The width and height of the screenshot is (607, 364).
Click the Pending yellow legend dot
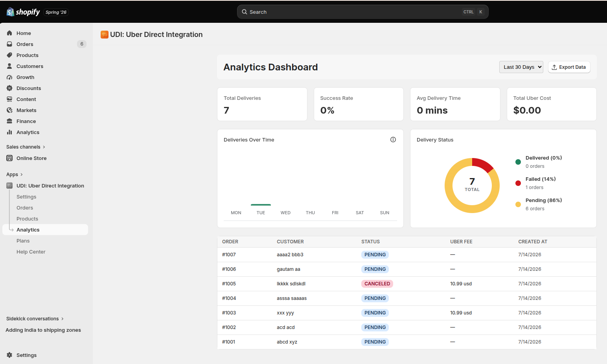click(x=518, y=204)
